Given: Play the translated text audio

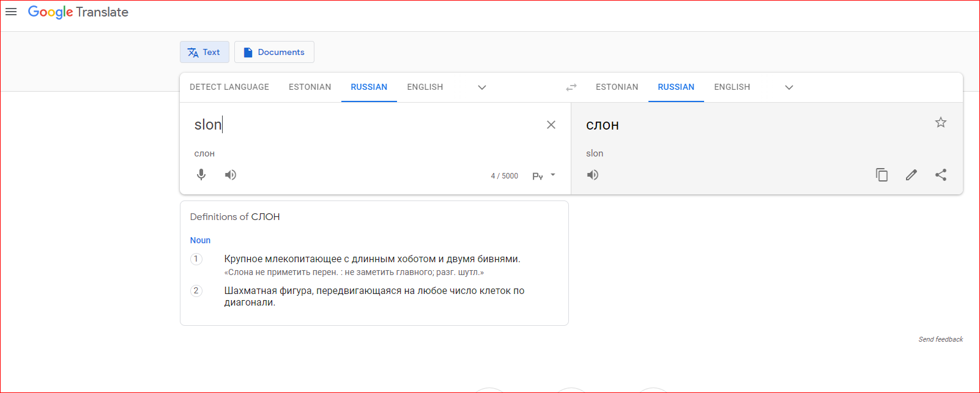Looking at the screenshot, I should (x=593, y=175).
